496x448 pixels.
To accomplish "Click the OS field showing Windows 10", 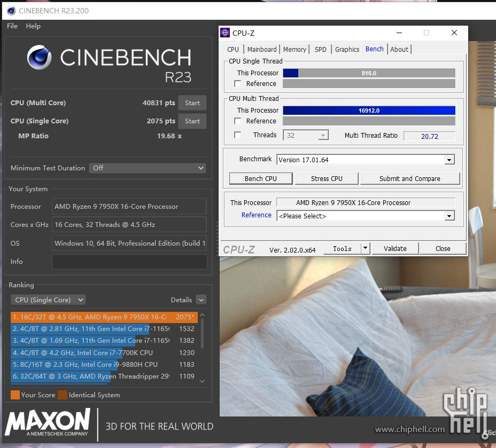I will [129, 243].
